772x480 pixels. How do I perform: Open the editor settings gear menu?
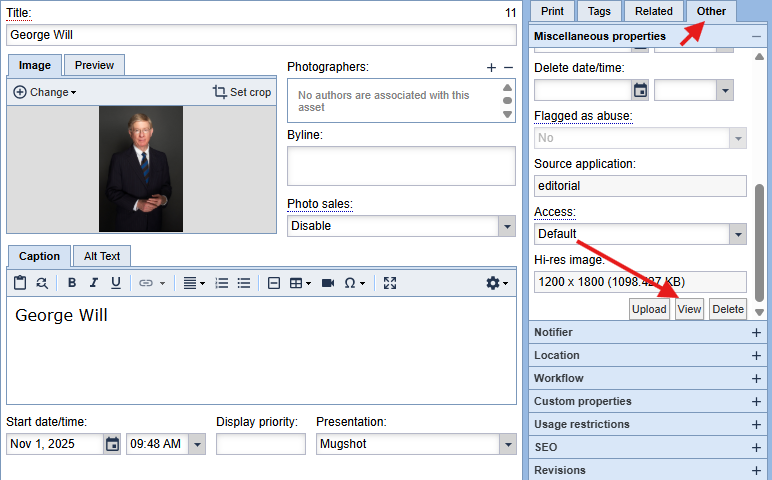[x=497, y=283]
